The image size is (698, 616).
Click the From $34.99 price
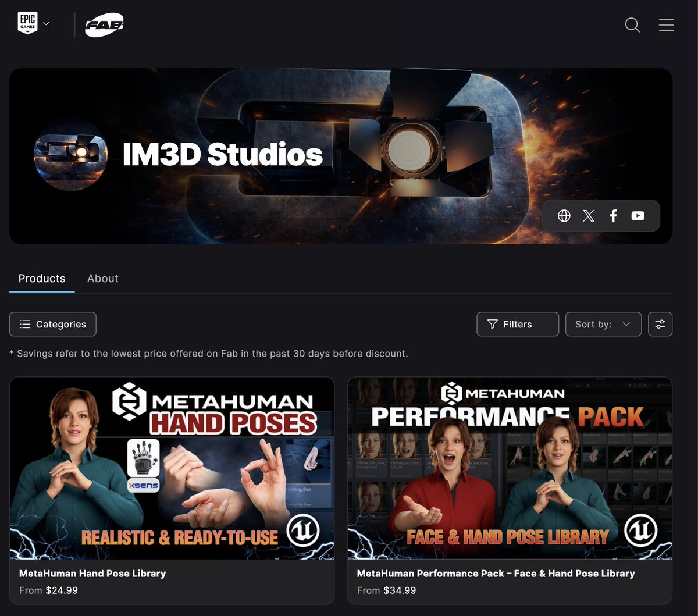coord(386,590)
